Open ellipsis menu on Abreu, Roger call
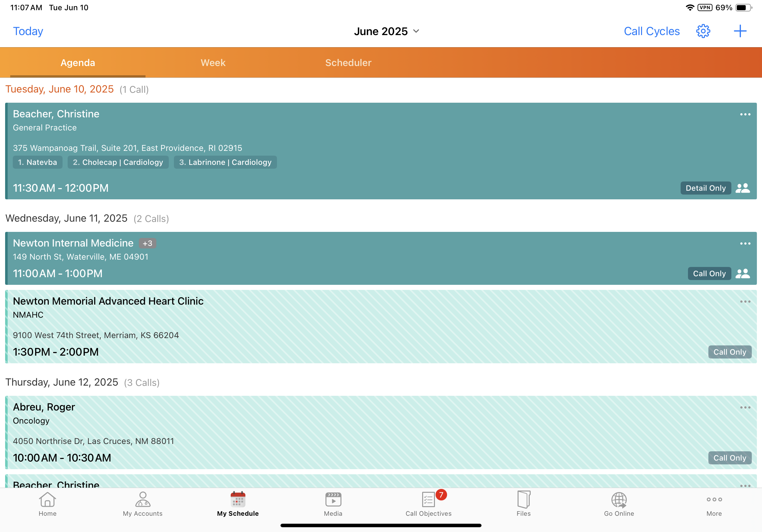 [x=745, y=407]
